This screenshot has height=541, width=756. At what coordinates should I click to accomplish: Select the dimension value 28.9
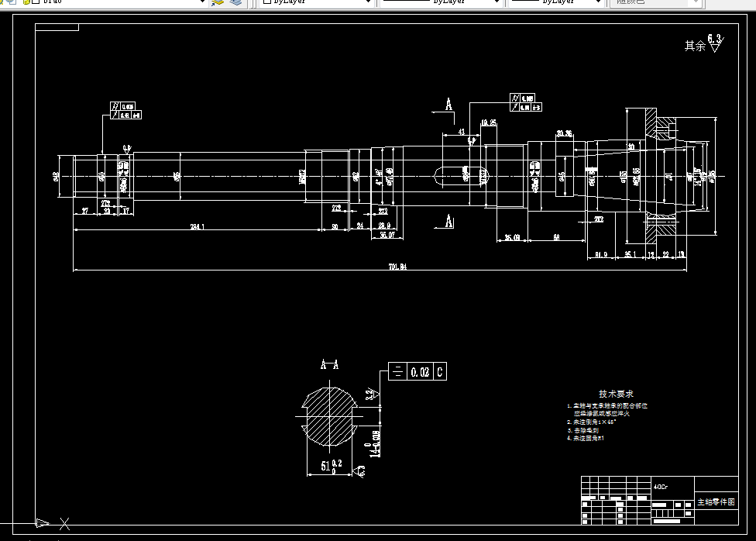coord(384,226)
